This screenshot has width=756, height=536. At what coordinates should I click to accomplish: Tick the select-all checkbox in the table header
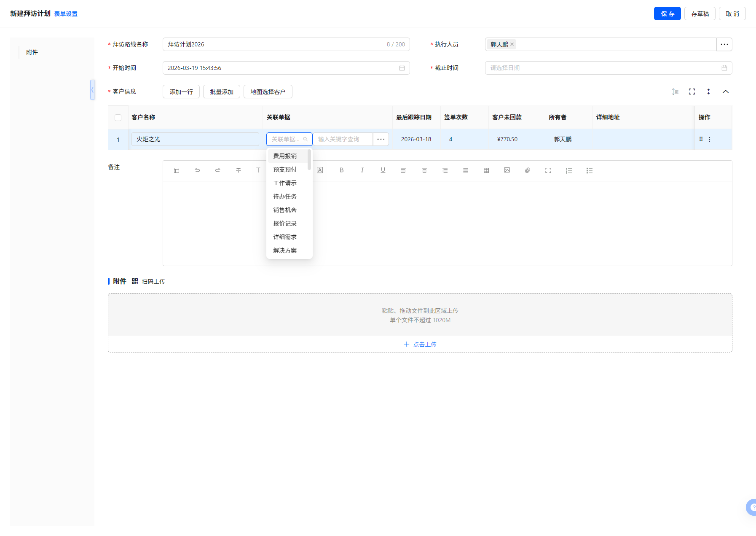(x=118, y=118)
